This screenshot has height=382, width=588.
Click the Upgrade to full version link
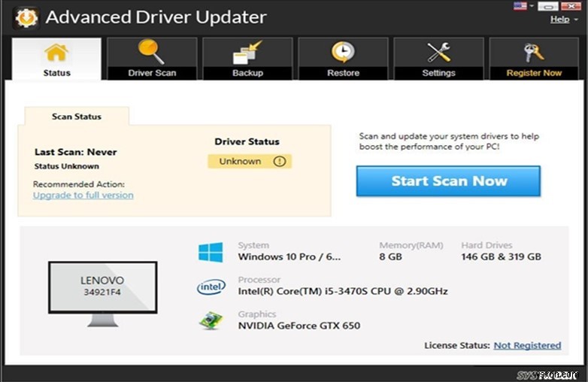[83, 196]
